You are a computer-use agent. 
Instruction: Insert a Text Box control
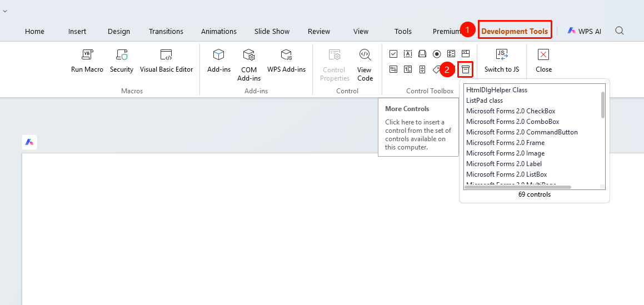tap(408, 54)
